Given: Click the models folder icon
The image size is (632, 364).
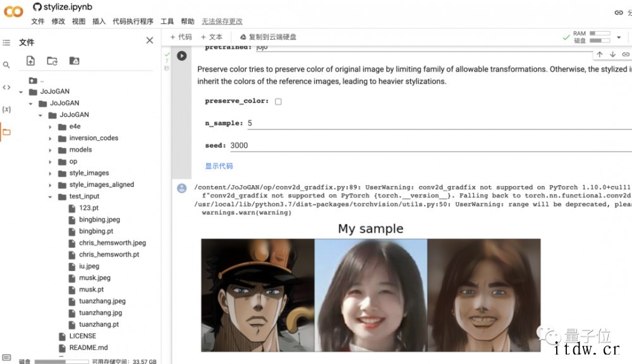Looking at the screenshot, I should click(62, 150).
